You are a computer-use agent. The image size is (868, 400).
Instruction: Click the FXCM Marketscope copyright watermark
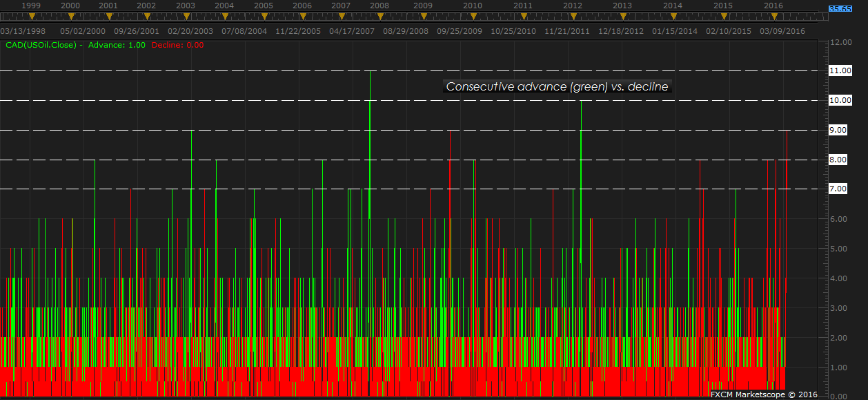pos(764,394)
